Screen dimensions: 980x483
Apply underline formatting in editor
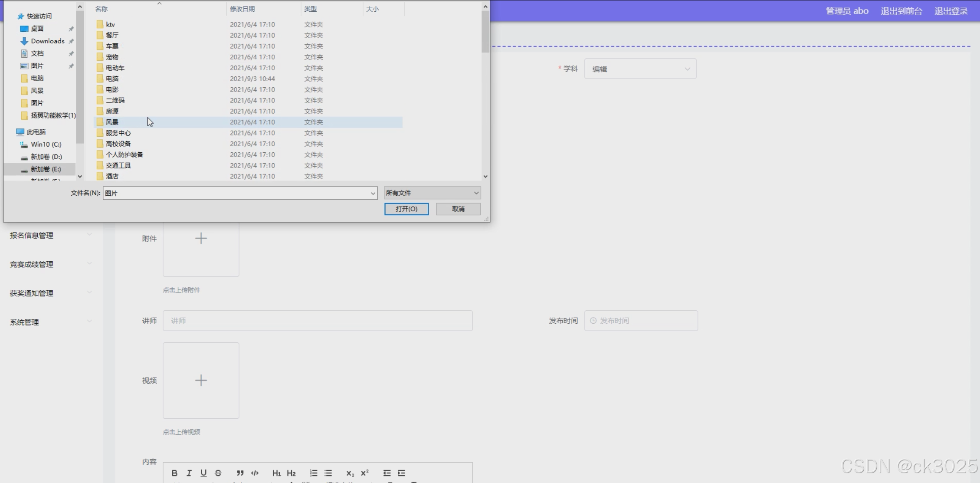[203, 473]
